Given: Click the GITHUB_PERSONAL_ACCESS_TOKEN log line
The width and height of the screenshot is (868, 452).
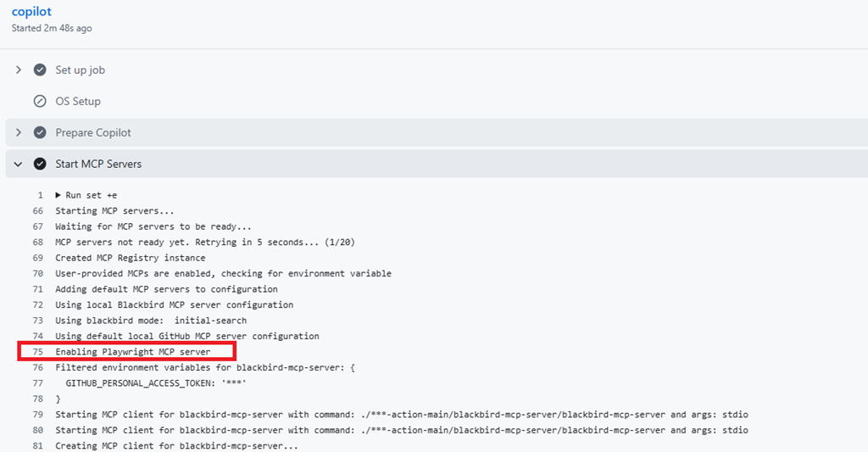Looking at the screenshot, I should (156, 382).
